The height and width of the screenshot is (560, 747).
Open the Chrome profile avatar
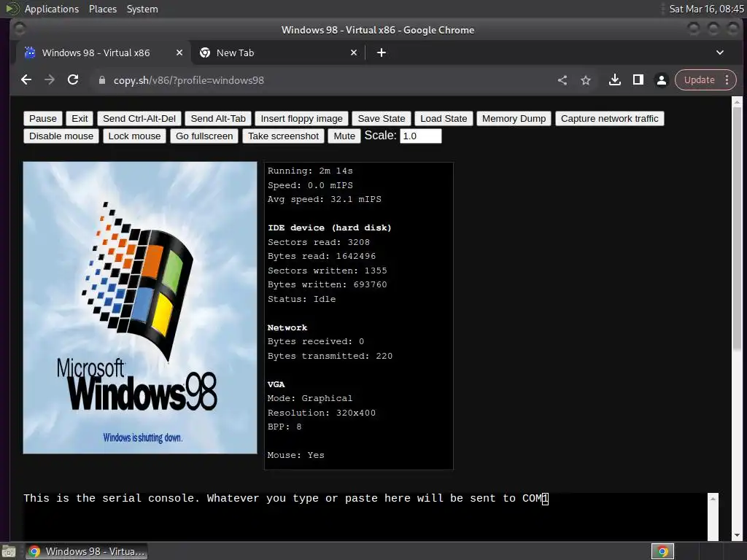(661, 80)
